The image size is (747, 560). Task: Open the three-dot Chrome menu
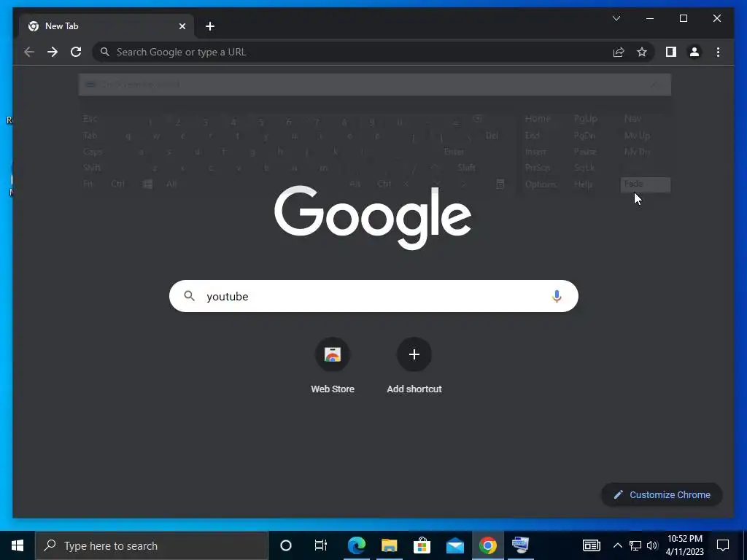click(x=718, y=52)
